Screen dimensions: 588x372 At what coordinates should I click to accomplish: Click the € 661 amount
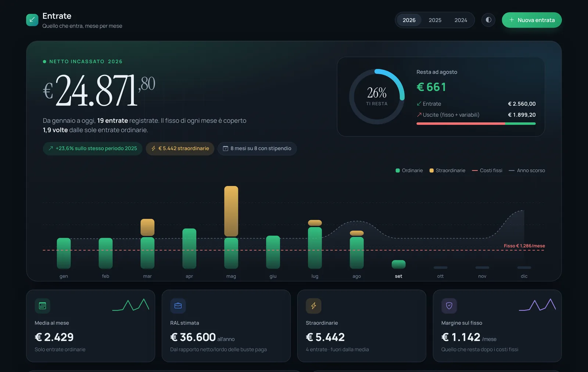point(431,87)
